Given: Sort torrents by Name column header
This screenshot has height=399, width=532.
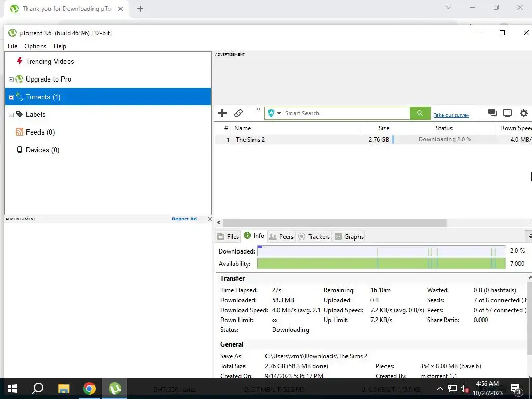Looking at the screenshot, I should [296, 128].
